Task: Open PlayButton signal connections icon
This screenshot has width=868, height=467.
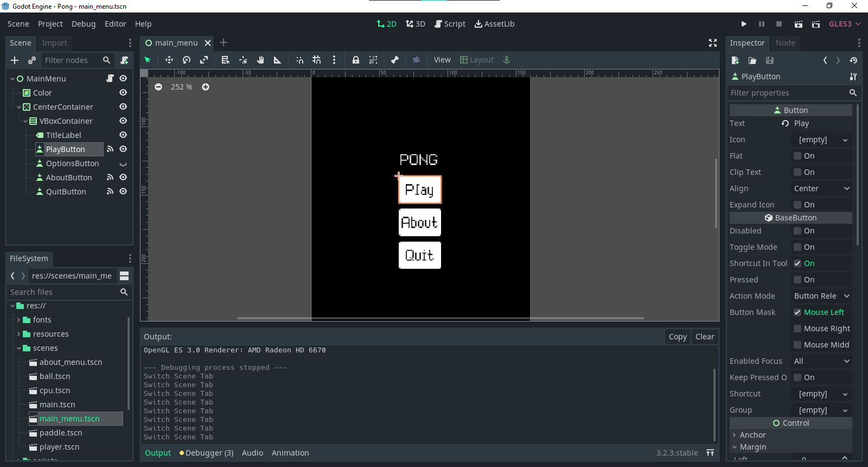Action: 110,149
